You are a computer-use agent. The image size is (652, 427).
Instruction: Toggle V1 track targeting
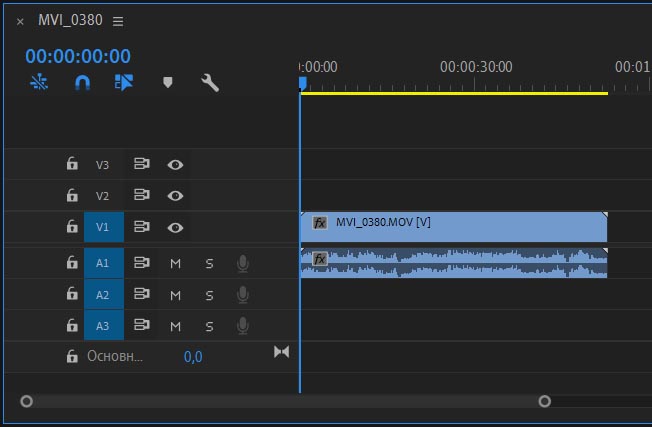coord(104,227)
